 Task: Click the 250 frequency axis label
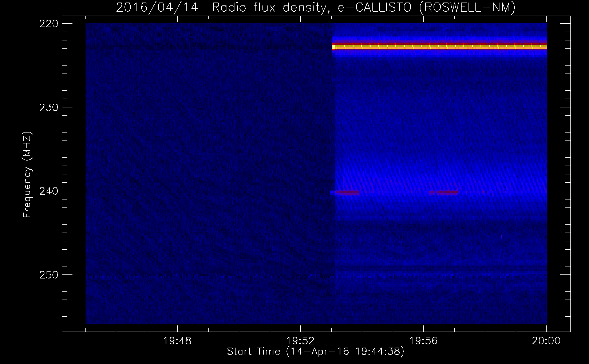point(48,275)
